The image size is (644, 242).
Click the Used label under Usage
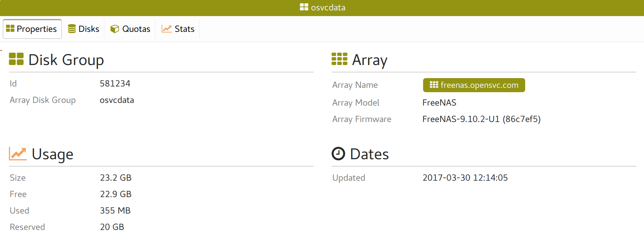click(x=19, y=210)
